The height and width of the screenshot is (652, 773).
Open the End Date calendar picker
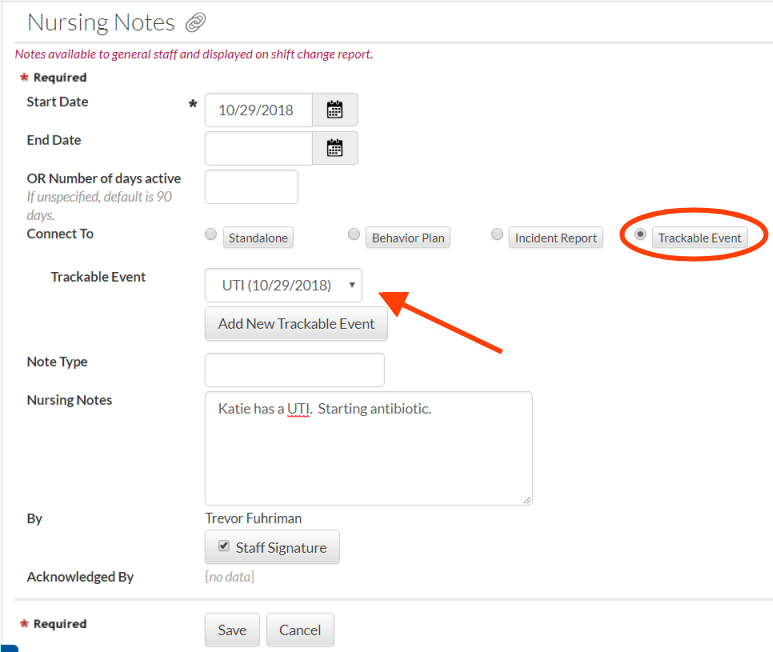click(x=335, y=148)
